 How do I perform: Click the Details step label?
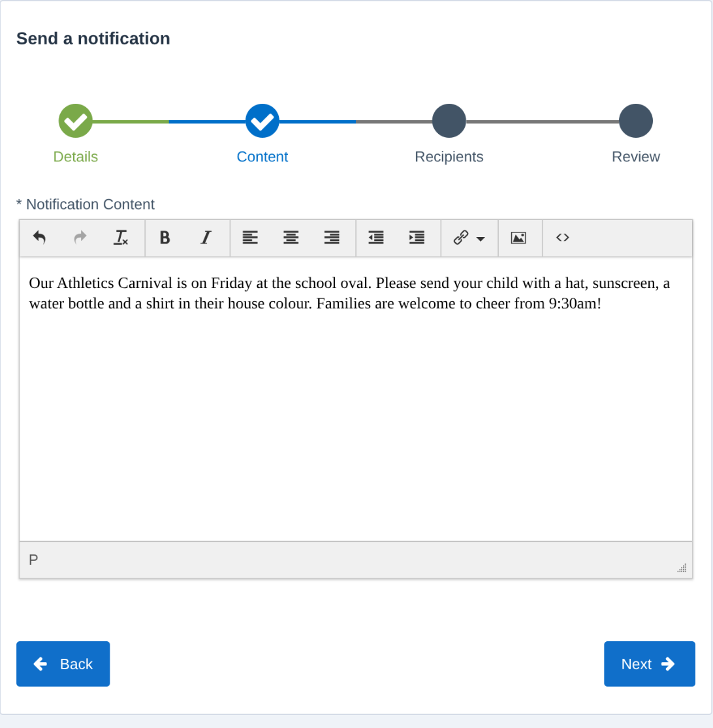pyautogui.click(x=76, y=157)
